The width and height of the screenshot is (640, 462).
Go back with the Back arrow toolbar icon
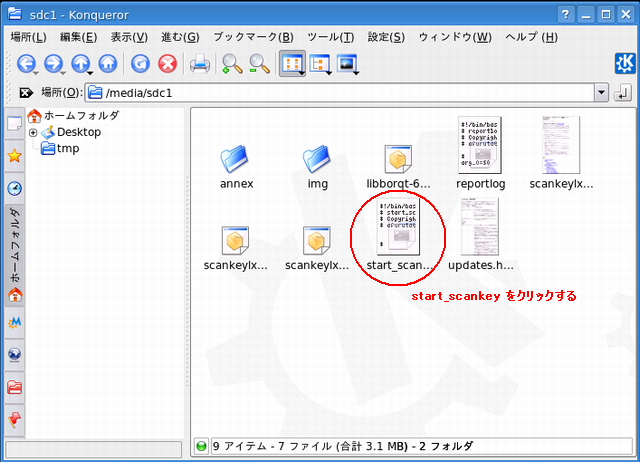(26, 63)
